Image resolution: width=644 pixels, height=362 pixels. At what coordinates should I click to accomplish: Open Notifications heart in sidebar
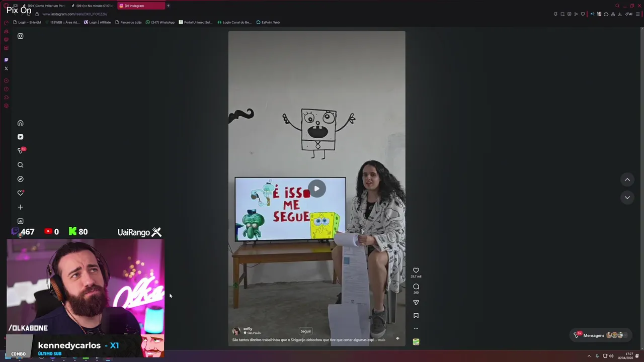(x=20, y=193)
